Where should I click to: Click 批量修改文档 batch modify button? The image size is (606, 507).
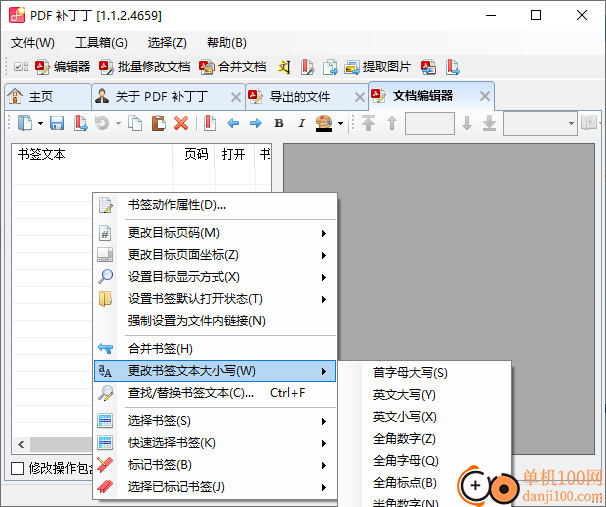tap(144, 67)
